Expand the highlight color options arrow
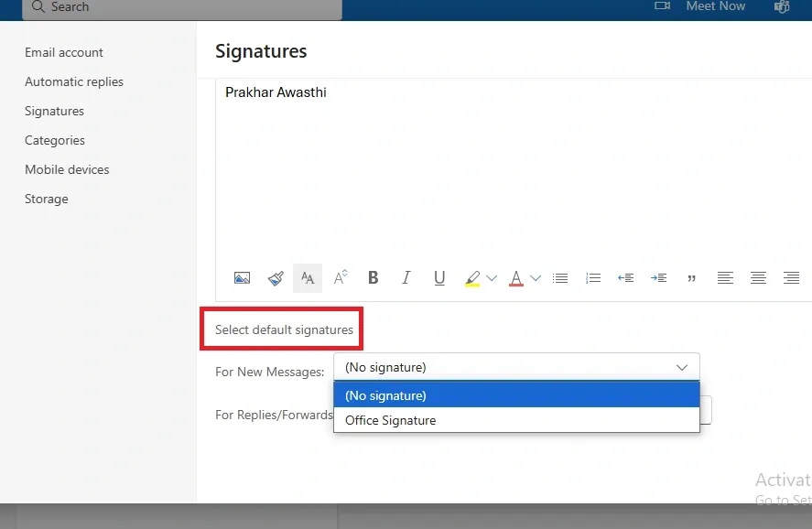The width and height of the screenshot is (812, 529). point(492,278)
